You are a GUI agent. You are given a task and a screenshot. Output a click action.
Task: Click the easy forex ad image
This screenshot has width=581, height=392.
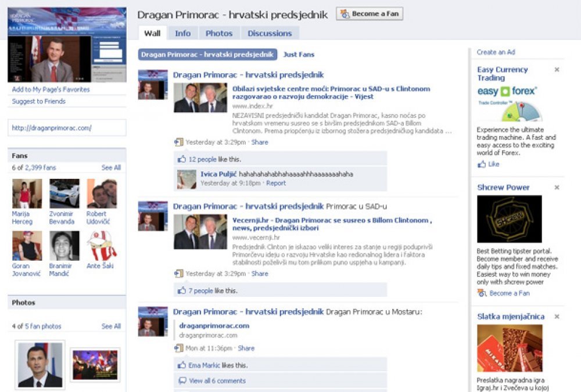coord(510,104)
